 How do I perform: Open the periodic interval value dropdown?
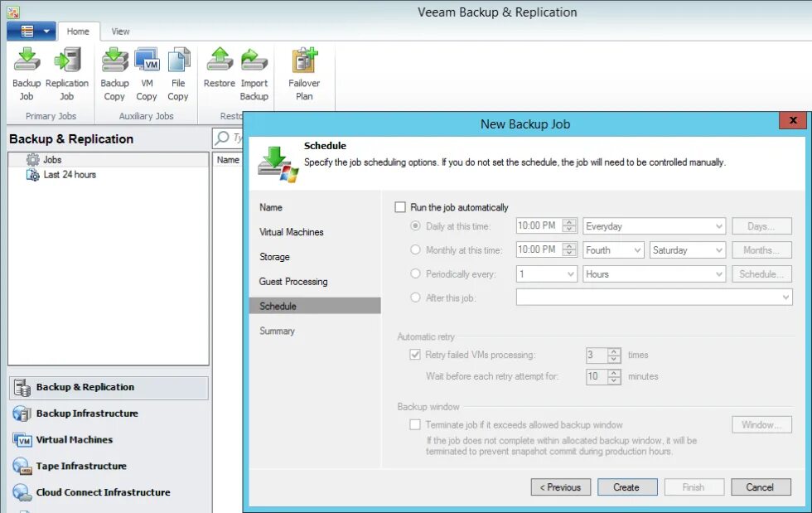(546, 274)
